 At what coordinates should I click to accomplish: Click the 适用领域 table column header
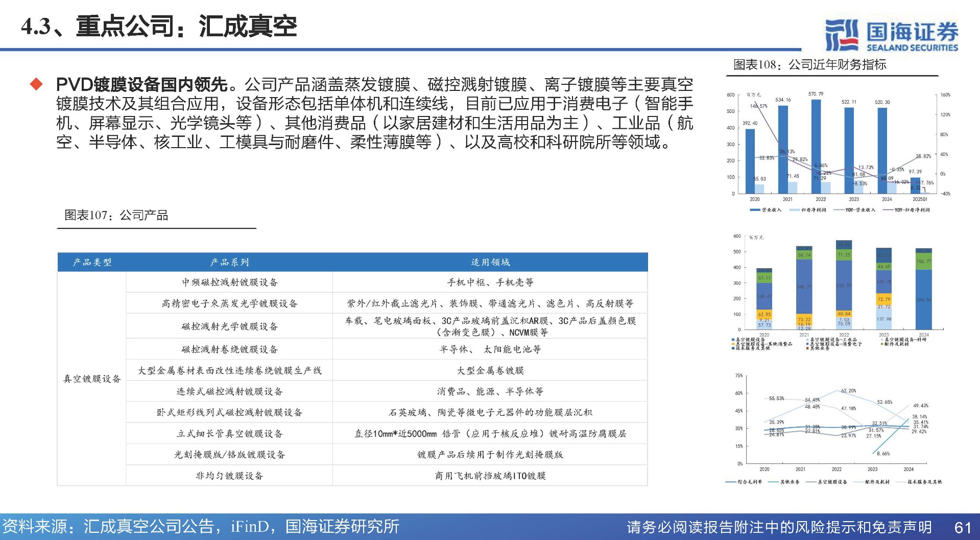coord(490,262)
